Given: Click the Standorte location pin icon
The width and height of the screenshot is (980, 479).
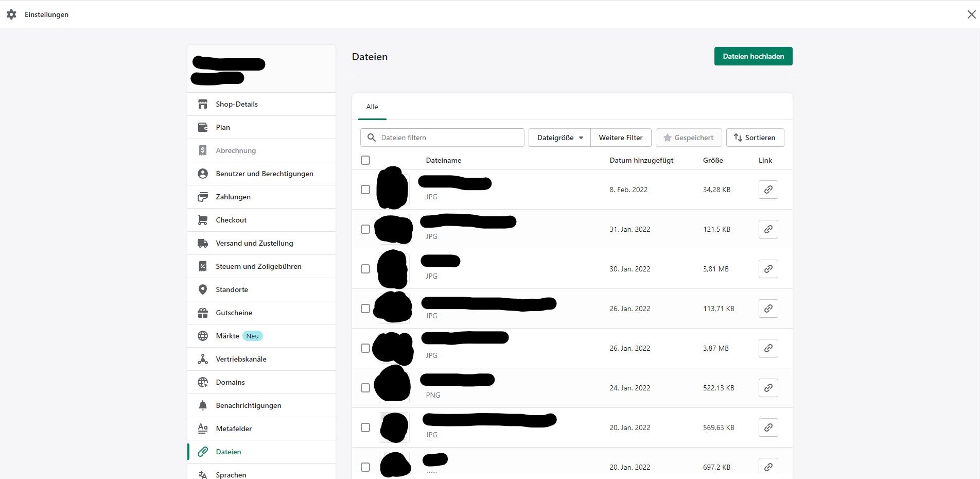Looking at the screenshot, I should 203,289.
